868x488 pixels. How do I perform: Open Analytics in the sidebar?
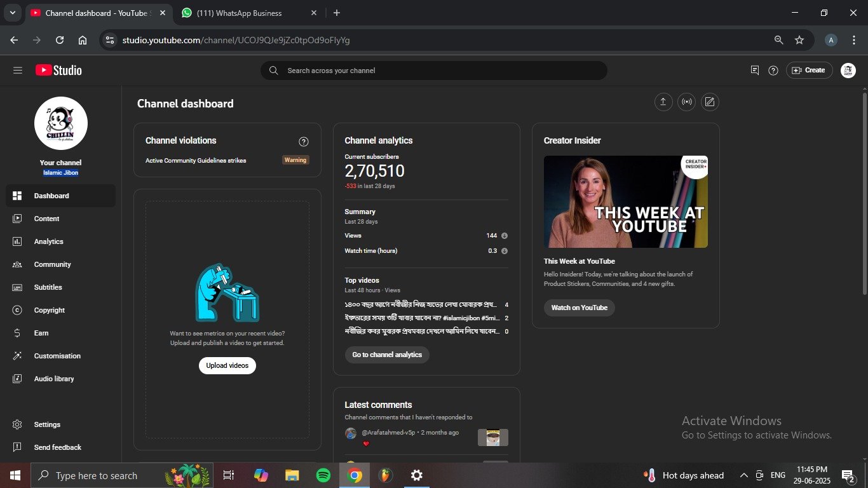(60, 241)
